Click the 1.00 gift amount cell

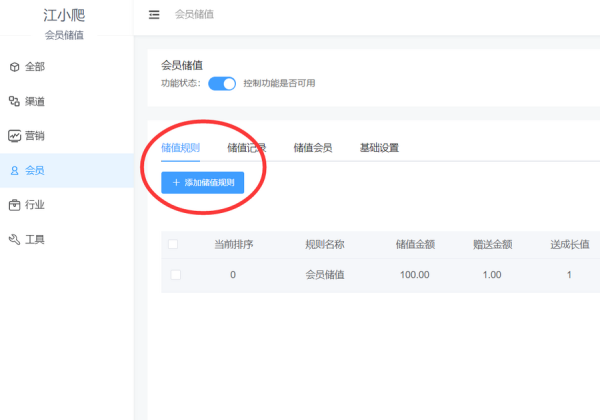492,275
